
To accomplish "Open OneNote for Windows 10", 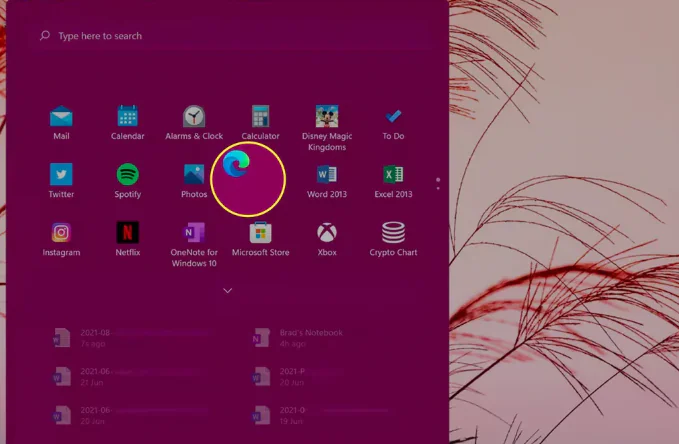I will [194, 244].
